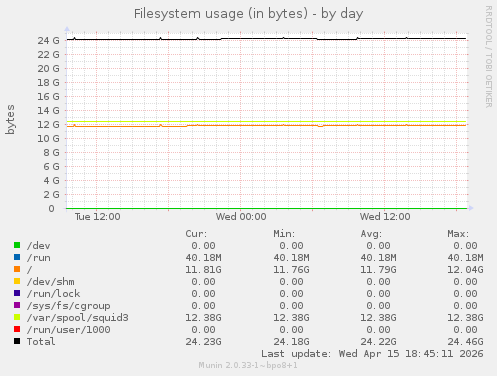This screenshot has width=497, height=376.
Task: Select the /dev legend label
Action: [39, 246]
